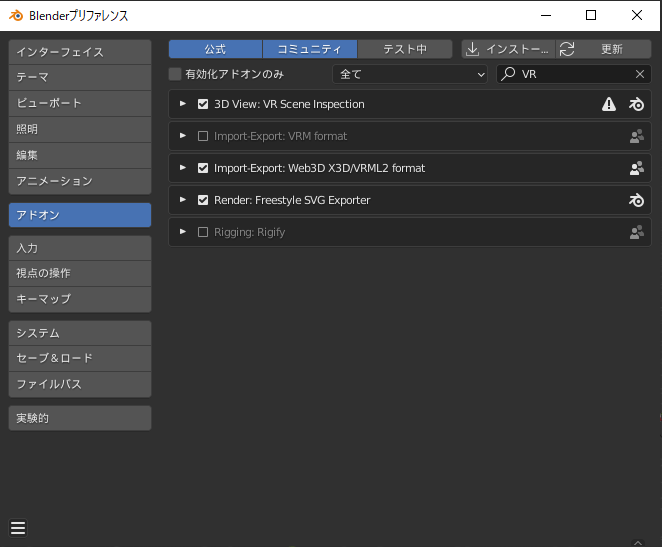Open 視点の操作 preferences section

pyautogui.click(x=80, y=274)
